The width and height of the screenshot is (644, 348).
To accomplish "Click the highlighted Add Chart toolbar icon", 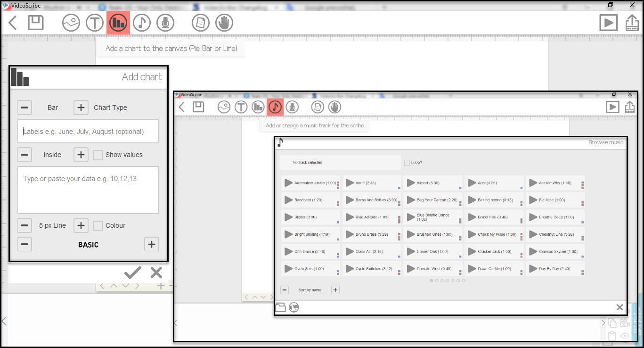I will coord(118,23).
